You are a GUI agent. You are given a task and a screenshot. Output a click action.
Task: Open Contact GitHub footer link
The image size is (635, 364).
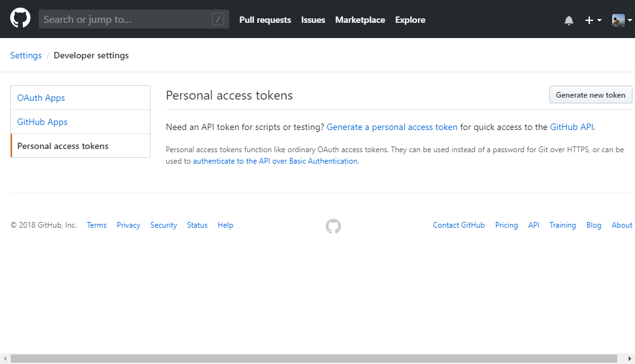[x=458, y=225]
